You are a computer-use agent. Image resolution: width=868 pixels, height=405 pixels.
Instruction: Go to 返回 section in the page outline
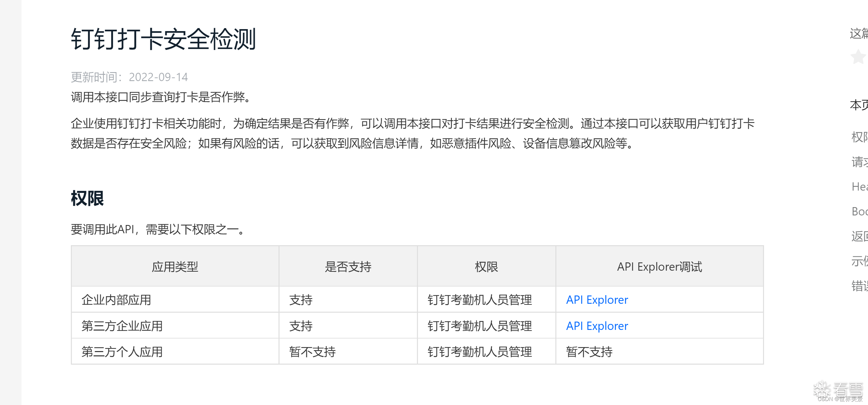pyautogui.click(x=859, y=236)
